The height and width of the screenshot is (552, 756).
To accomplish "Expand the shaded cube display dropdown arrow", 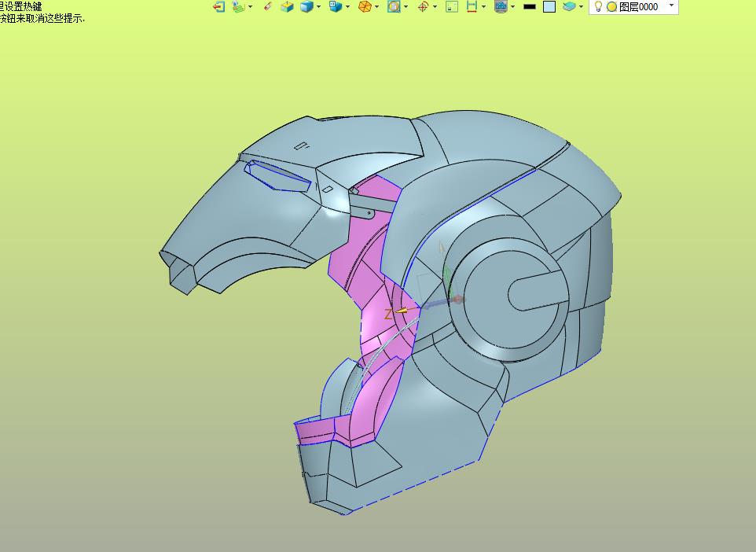I will [x=319, y=7].
